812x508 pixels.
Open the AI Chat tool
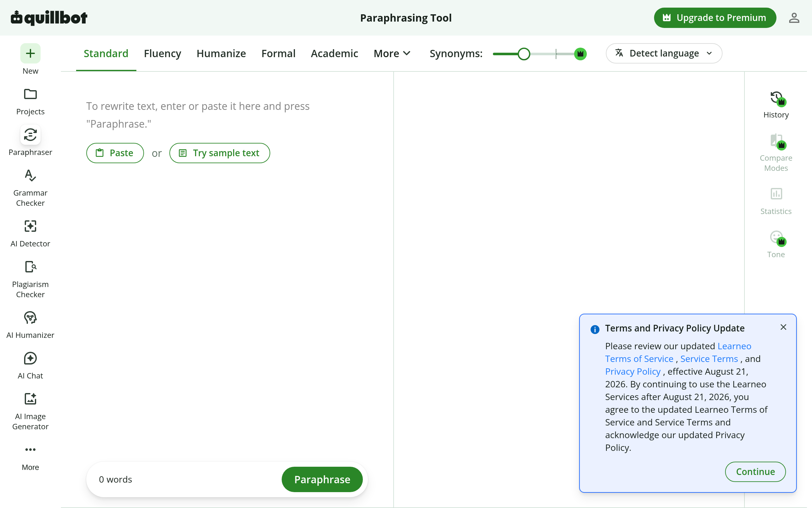click(x=30, y=366)
